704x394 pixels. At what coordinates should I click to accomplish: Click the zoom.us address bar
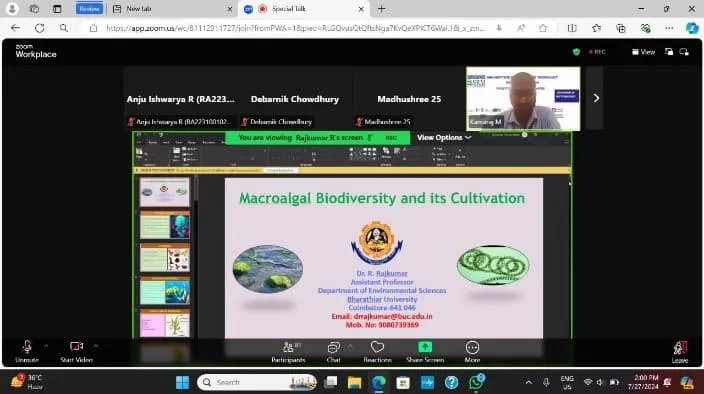point(295,28)
